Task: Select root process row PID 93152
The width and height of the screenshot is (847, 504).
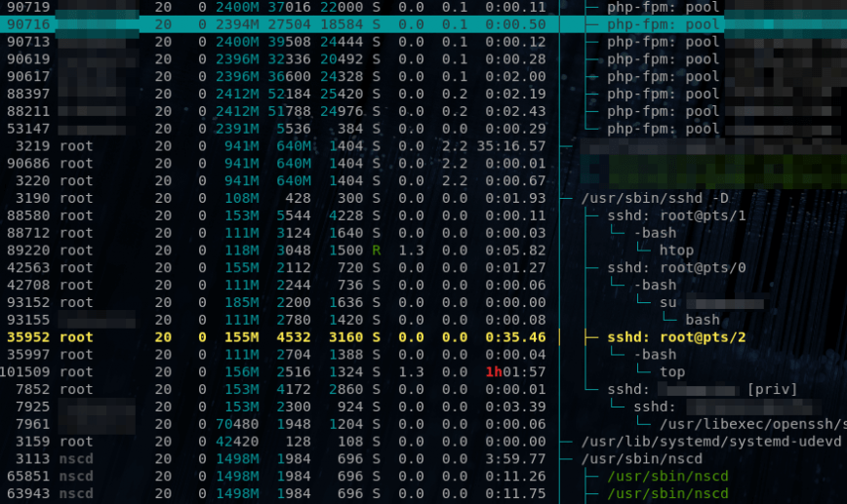Action: pyautogui.click(x=423, y=302)
